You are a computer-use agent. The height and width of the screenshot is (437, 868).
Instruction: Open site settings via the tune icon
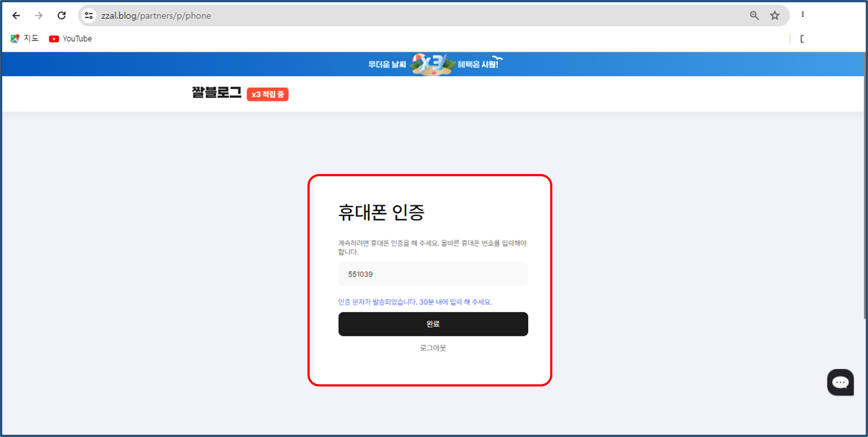click(x=89, y=15)
